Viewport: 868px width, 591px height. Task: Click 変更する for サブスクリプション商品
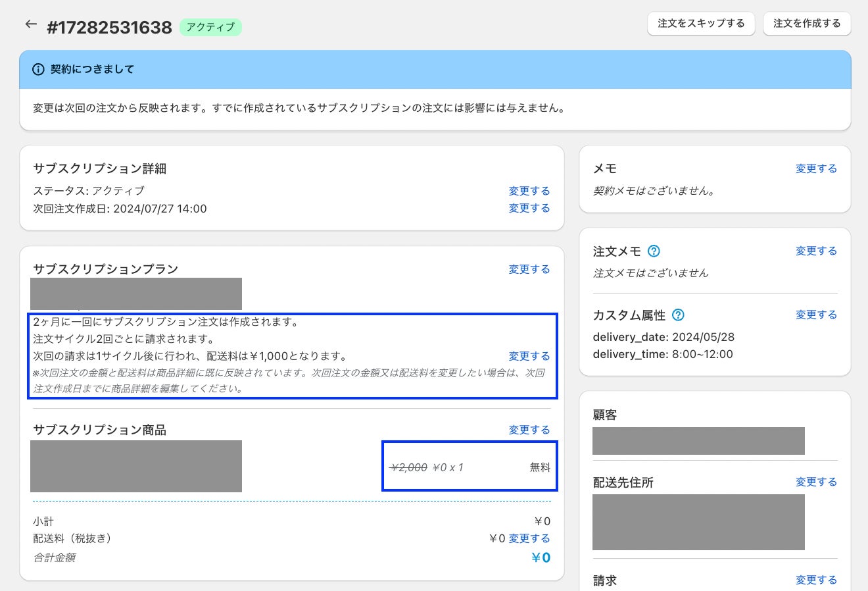coord(529,430)
